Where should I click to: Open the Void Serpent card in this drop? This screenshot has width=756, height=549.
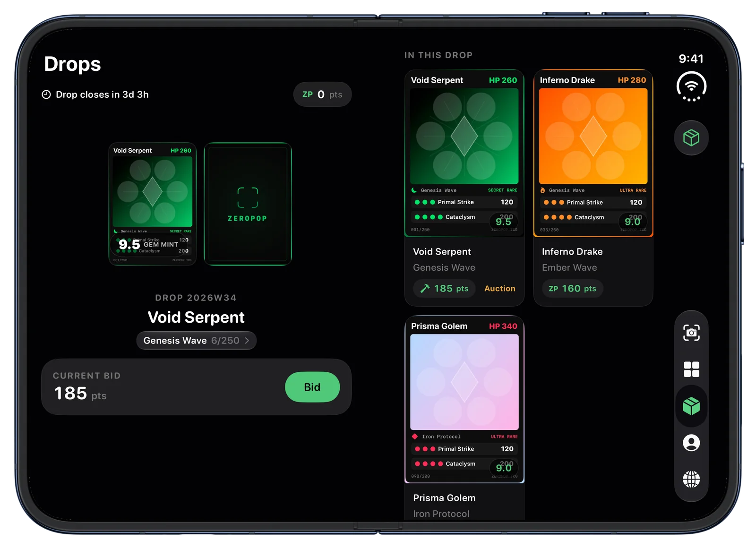point(464,153)
